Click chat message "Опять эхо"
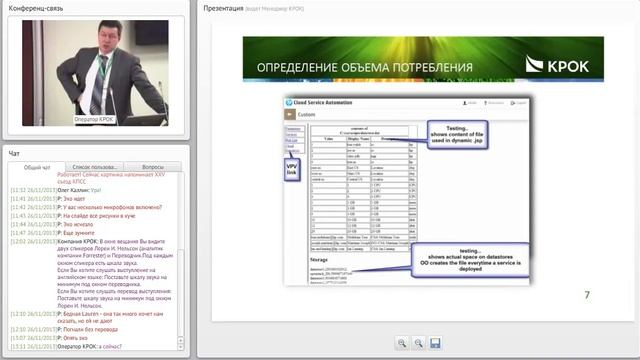The height and width of the screenshot is (360, 640). [75, 338]
